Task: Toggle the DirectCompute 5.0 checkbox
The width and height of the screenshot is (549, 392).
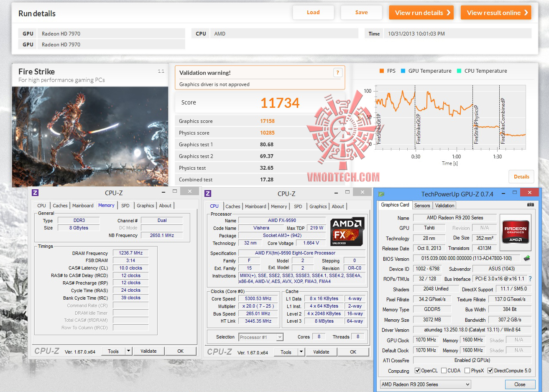Action: click(x=490, y=371)
